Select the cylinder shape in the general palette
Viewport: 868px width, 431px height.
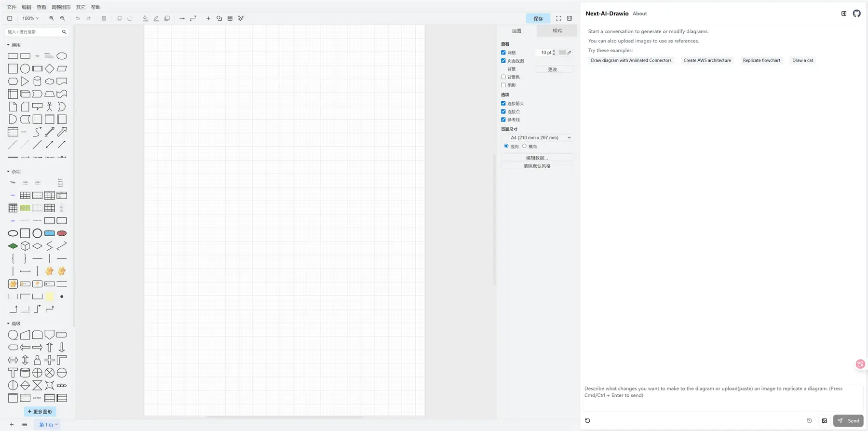click(37, 81)
